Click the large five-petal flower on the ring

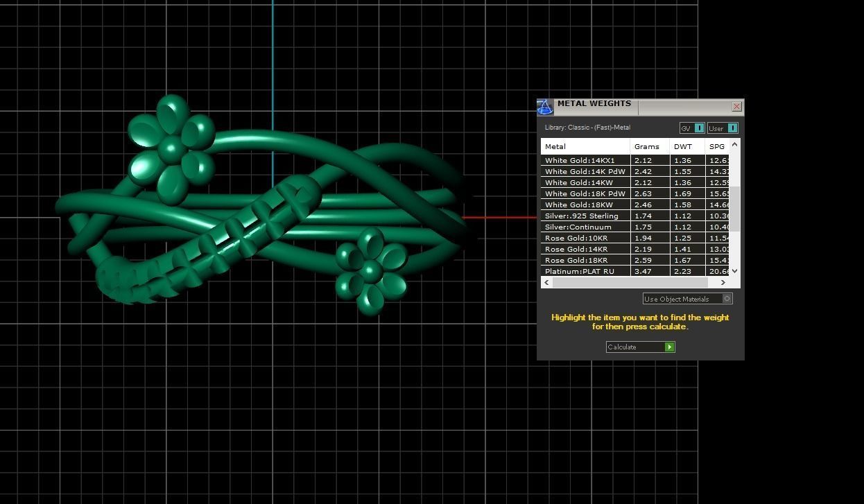[x=171, y=150]
